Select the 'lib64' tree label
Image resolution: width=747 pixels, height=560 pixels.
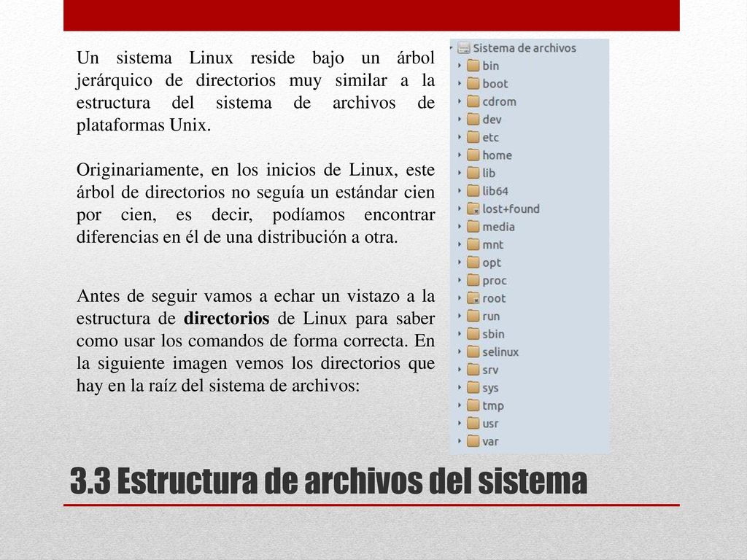(495, 191)
